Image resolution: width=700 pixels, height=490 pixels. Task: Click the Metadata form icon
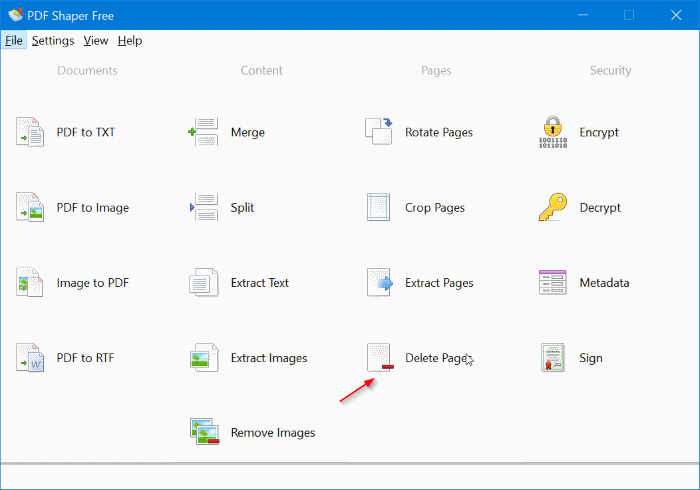coord(553,282)
